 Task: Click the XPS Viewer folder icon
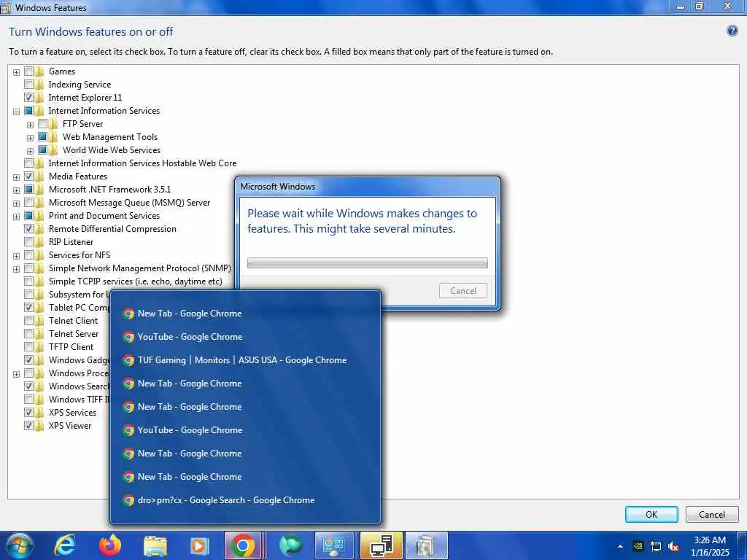[40, 426]
